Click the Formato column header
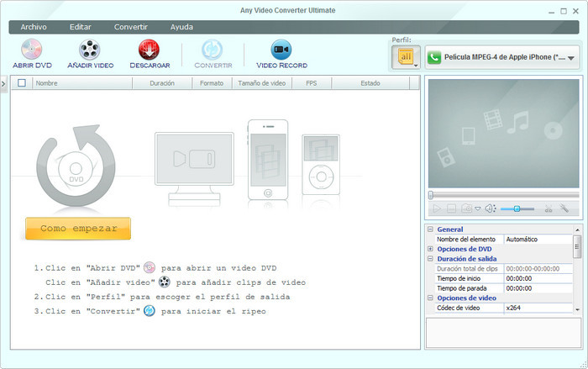The image size is (588, 369). click(212, 83)
